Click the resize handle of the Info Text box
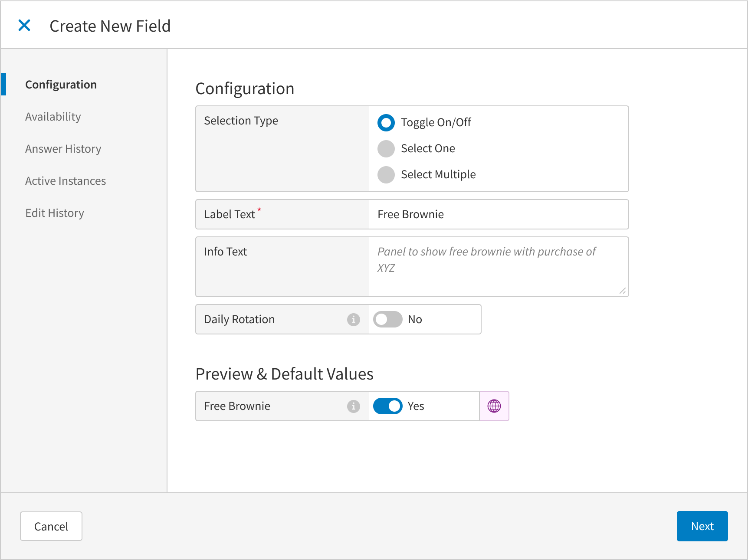Image resolution: width=748 pixels, height=560 pixels. click(x=622, y=291)
